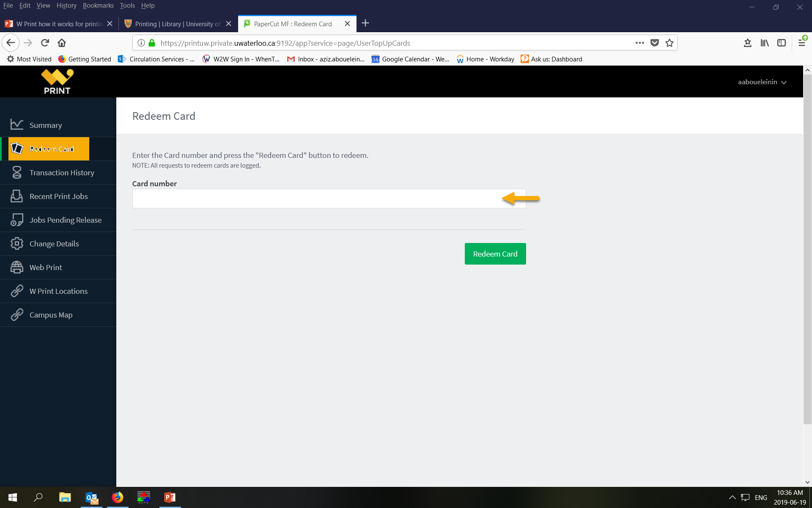The width and height of the screenshot is (812, 508).
Task: Open the Bookmarks menu in menu bar
Action: click(x=98, y=6)
